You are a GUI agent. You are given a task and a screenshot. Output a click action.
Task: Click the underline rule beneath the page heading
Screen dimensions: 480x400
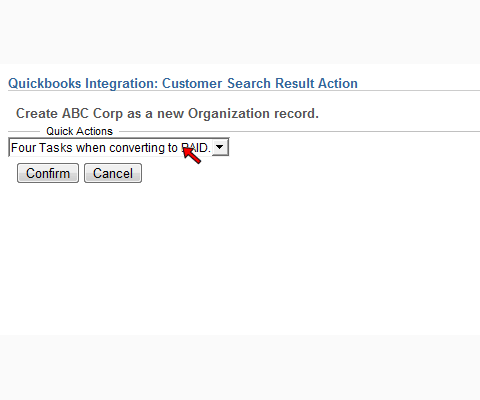[244, 90]
